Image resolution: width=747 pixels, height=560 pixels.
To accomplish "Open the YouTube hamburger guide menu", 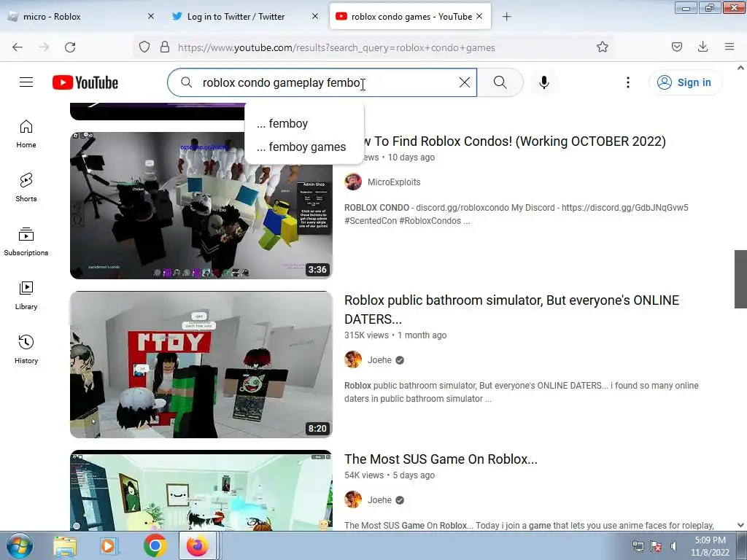I will [x=26, y=82].
